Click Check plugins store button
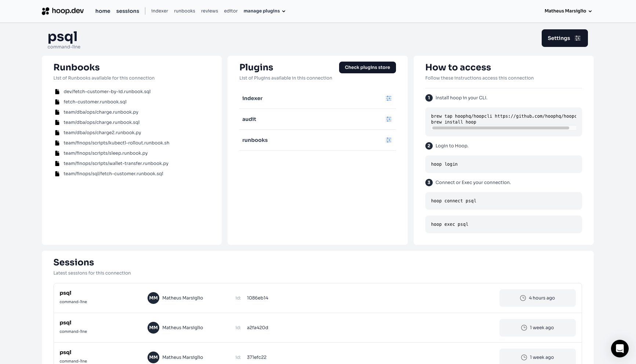This screenshot has width=636, height=364. [367, 67]
